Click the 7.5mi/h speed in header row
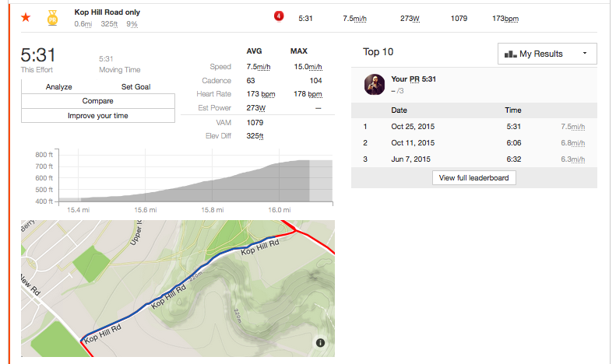This screenshot has width=616, height=364. [354, 19]
